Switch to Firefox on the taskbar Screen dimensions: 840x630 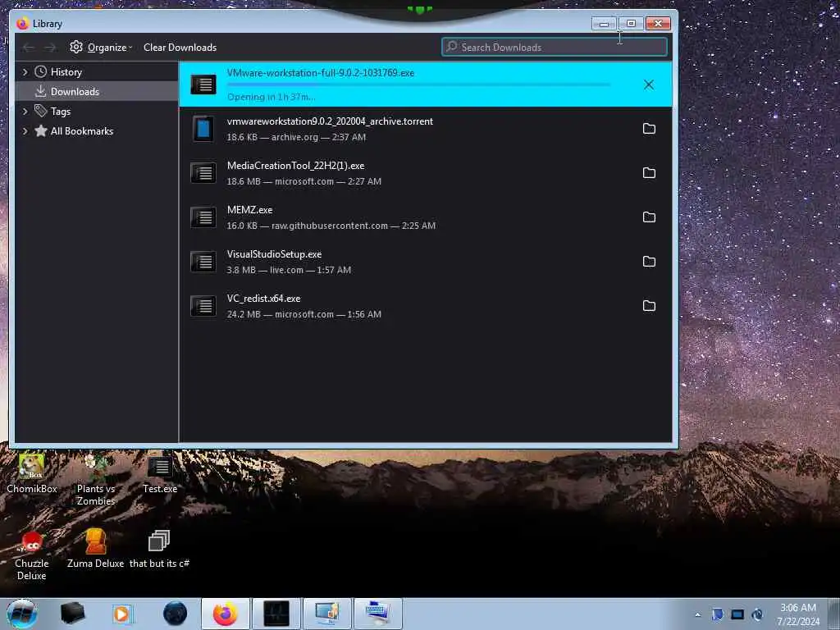tap(226, 614)
